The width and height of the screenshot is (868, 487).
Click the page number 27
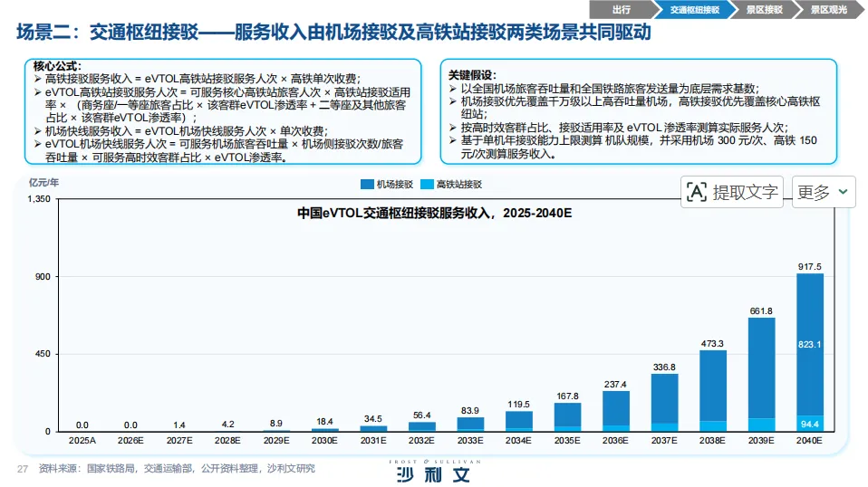[x=22, y=469]
